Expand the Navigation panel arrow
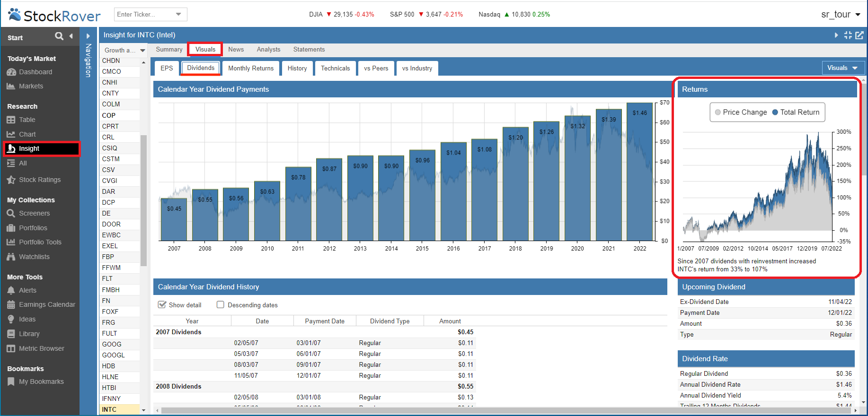The height and width of the screenshot is (416, 868). click(88, 36)
